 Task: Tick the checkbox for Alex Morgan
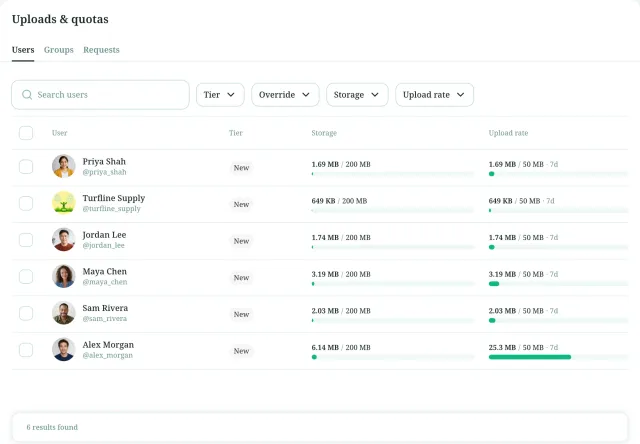[x=26, y=350]
